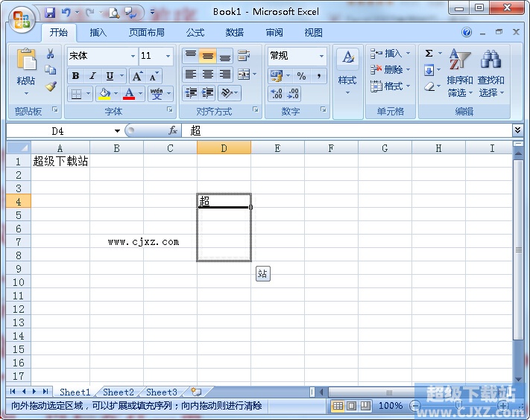Switch to Insert (插入) ribbon tab
The height and width of the screenshot is (420, 530).
(x=98, y=33)
